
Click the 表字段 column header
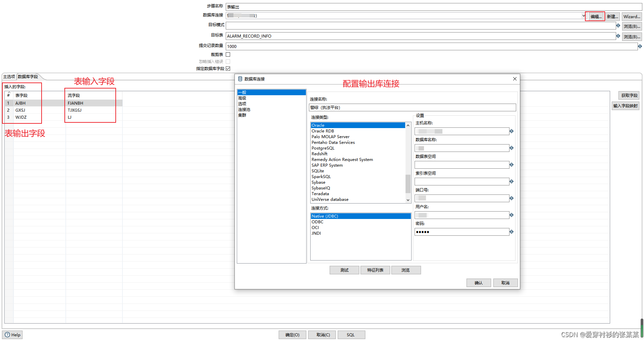pyautogui.click(x=39, y=96)
